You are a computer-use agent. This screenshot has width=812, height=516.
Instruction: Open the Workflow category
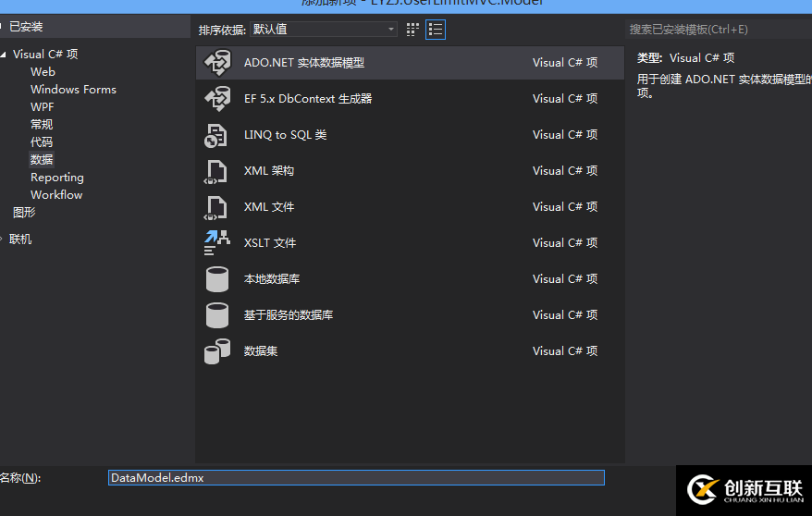point(56,195)
